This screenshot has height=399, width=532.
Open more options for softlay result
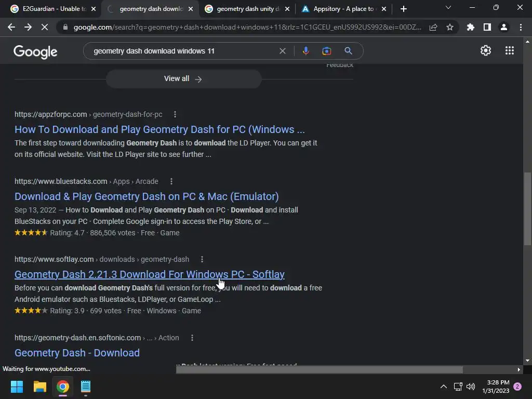202,259
